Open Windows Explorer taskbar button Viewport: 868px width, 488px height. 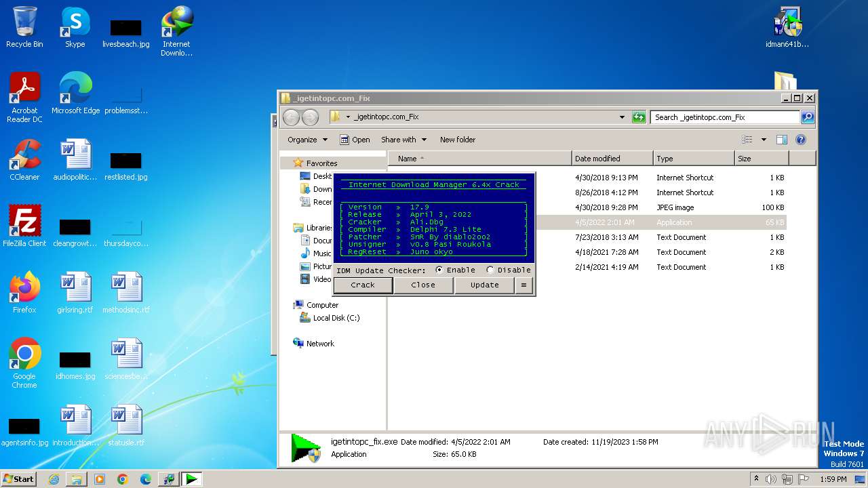(77, 479)
